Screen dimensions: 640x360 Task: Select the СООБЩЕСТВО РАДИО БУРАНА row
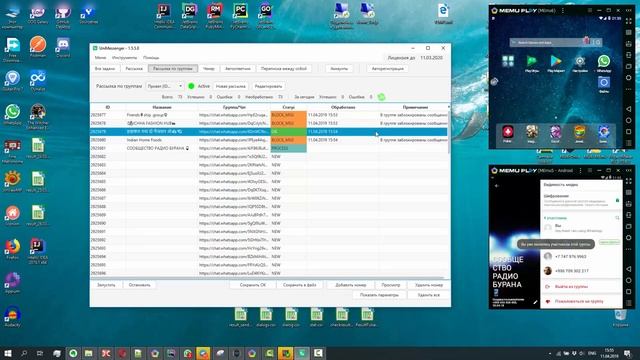pyautogui.click(x=269, y=148)
